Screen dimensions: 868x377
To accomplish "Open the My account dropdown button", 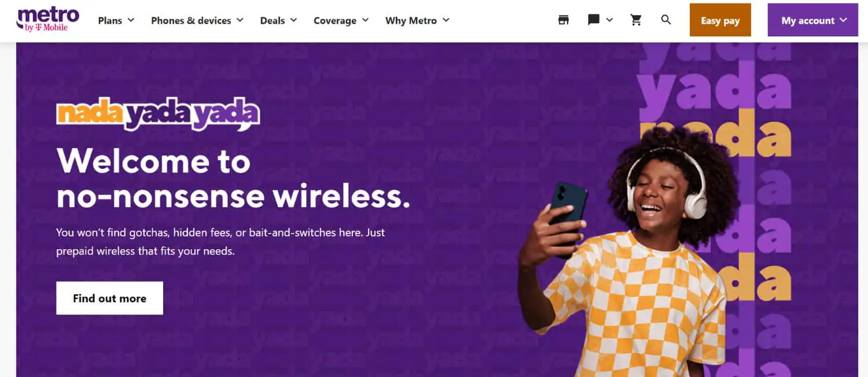I will point(812,20).
